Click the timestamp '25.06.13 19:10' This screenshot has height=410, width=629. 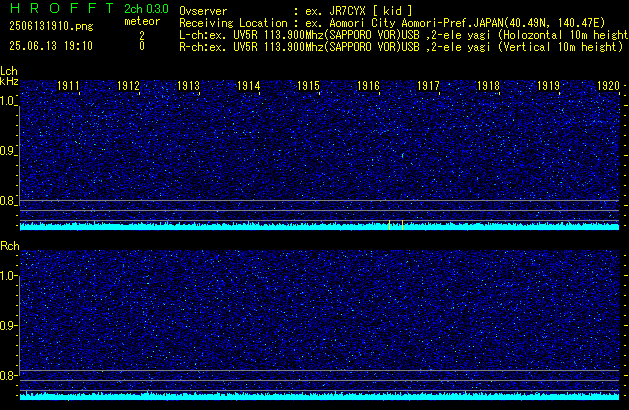pos(51,46)
